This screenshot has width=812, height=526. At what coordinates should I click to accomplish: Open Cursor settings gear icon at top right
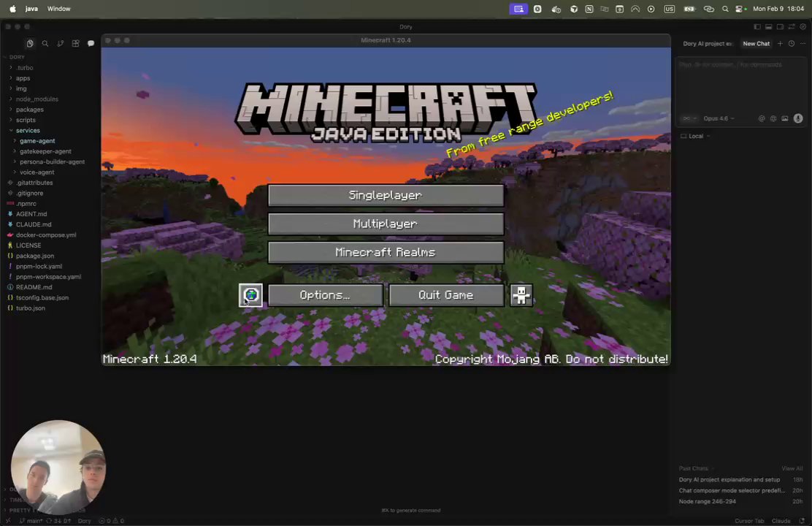(803, 26)
